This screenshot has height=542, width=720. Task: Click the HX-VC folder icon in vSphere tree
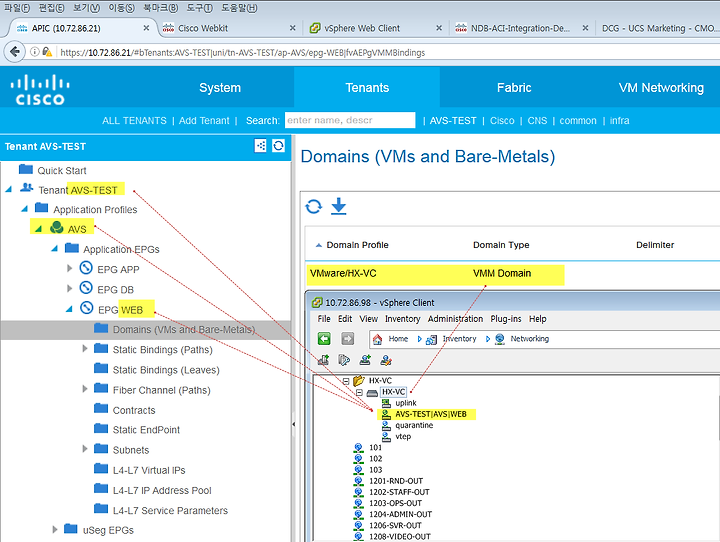click(x=359, y=380)
